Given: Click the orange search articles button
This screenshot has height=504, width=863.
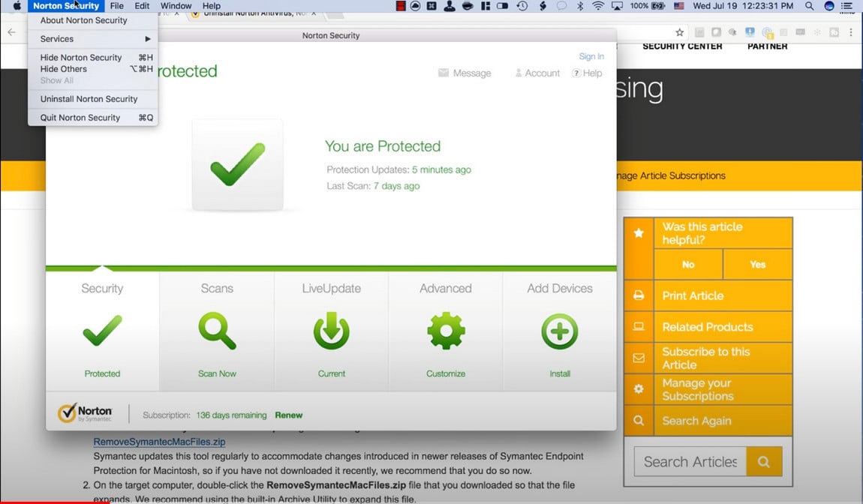Looking at the screenshot, I should coord(764,462).
